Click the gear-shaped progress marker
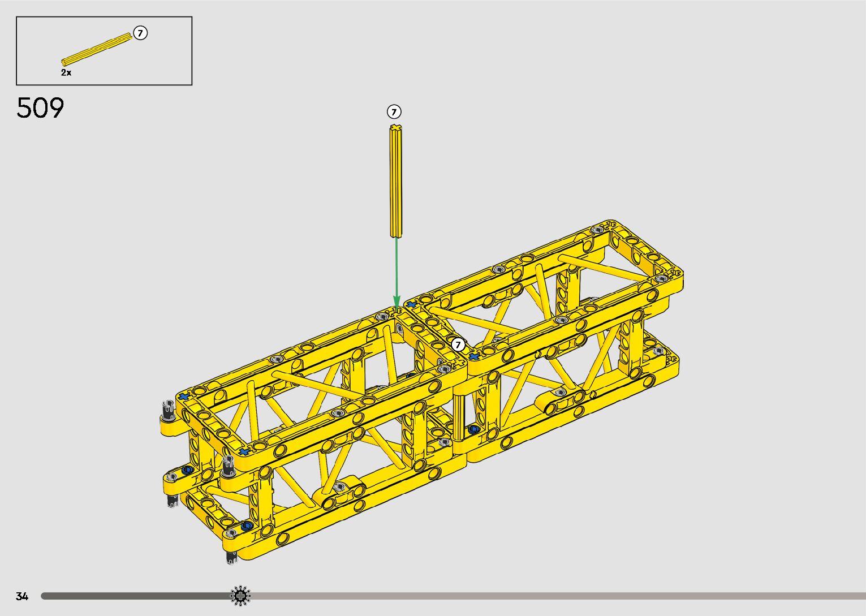The image size is (866, 616). point(241,596)
